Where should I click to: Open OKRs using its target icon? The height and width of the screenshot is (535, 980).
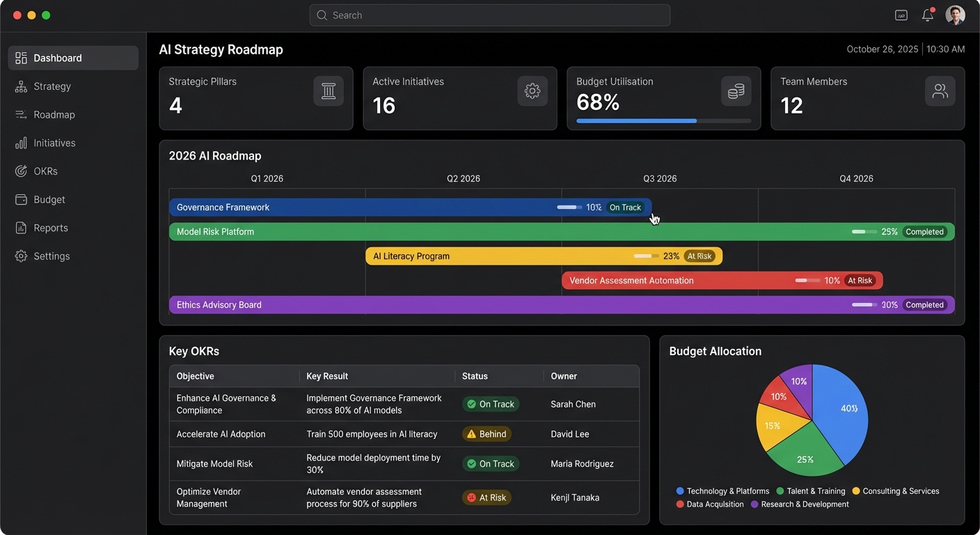click(22, 171)
